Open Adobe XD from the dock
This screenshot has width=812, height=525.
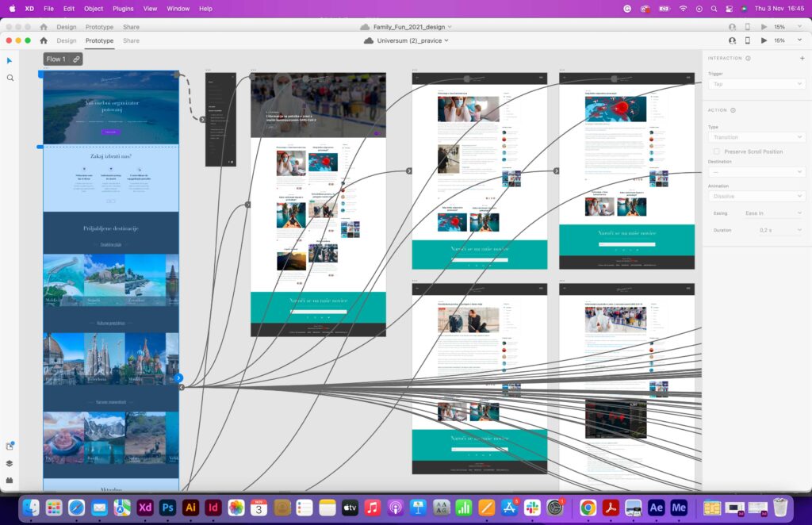click(145, 508)
